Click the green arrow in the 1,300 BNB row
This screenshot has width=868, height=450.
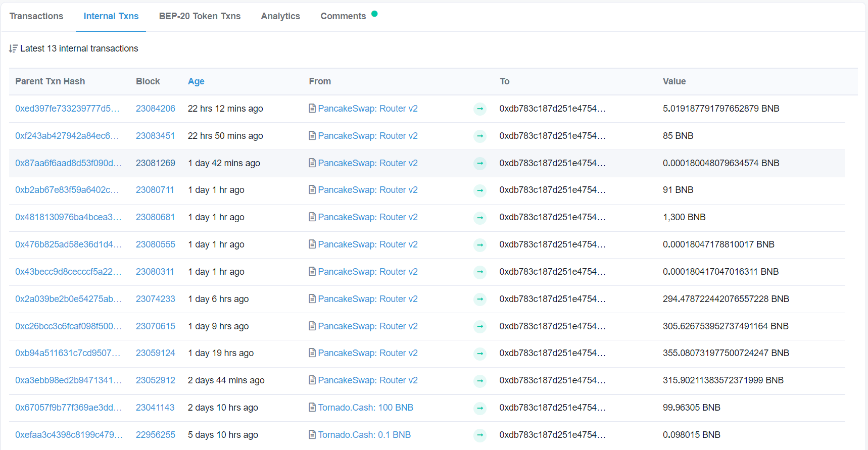click(480, 218)
